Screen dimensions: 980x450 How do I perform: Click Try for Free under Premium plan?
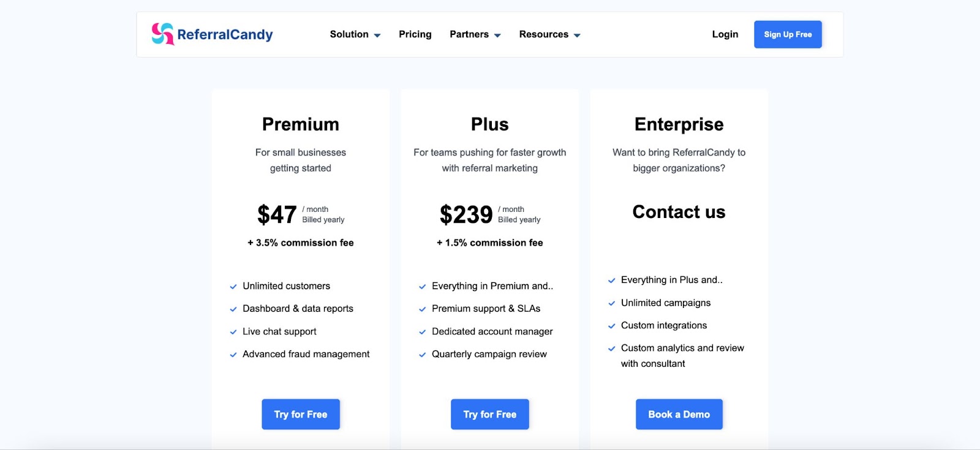point(300,414)
